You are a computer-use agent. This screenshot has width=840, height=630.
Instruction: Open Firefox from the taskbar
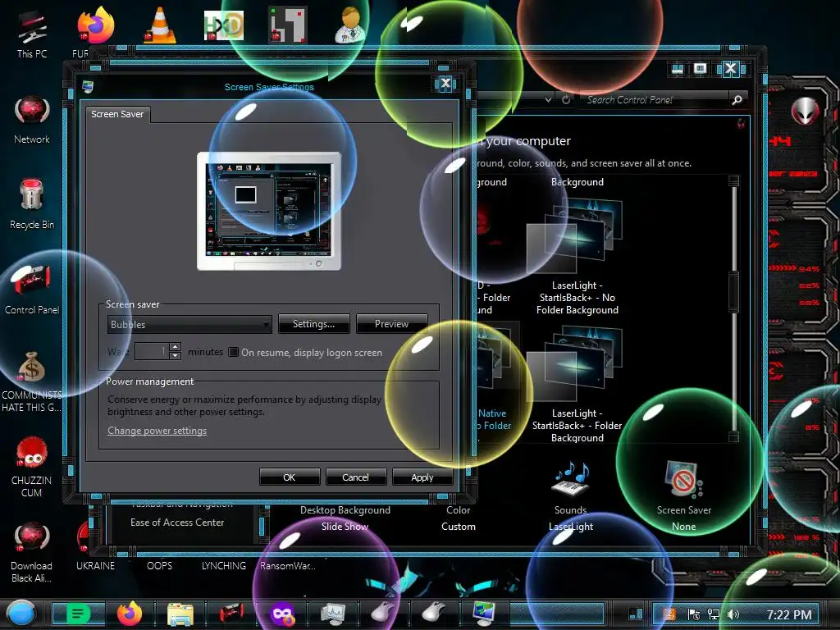point(130,614)
